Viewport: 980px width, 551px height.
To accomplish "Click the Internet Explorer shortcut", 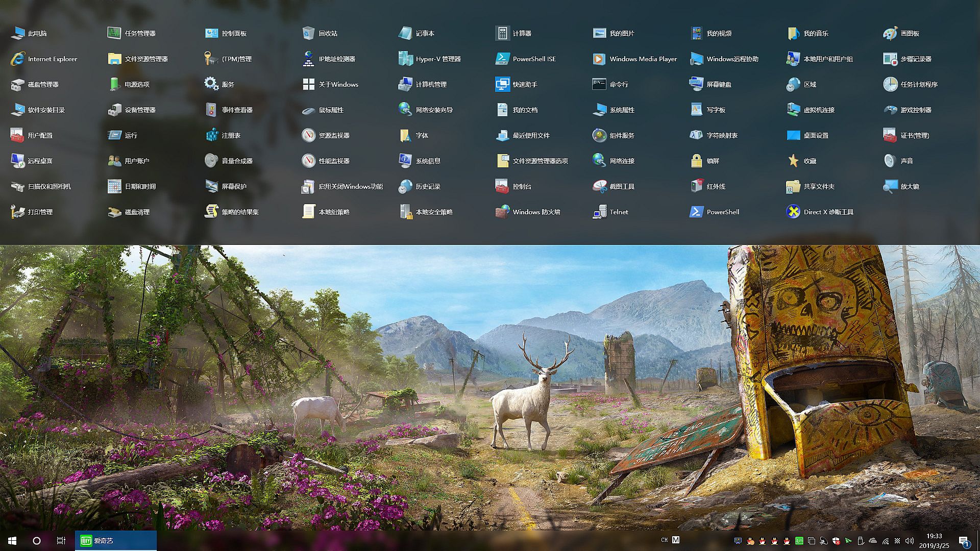I will [x=17, y=59].
